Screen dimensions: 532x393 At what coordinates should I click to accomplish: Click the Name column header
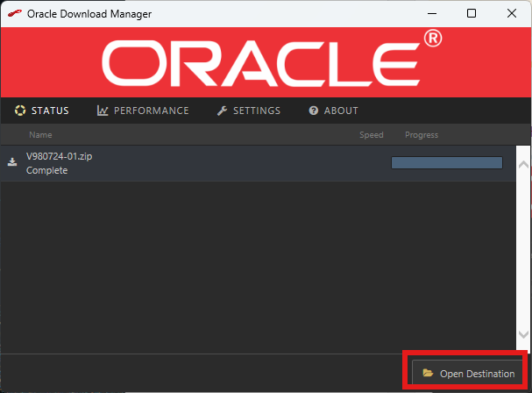pyautogui.click(x=40, y=135)
